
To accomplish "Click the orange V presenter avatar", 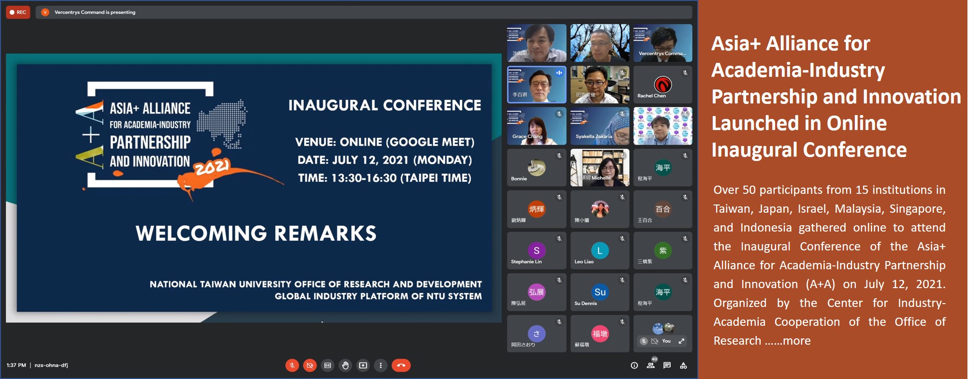I will coord(45,12).
